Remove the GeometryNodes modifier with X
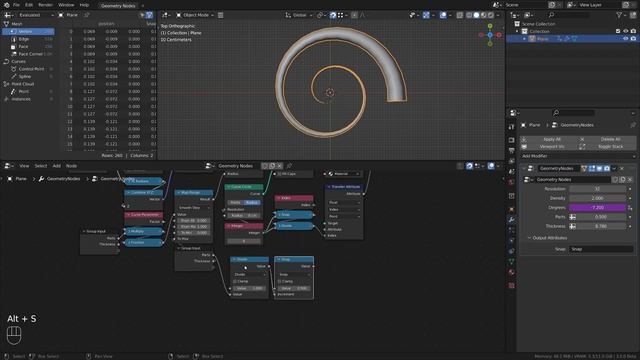 (x=622, y=169)
